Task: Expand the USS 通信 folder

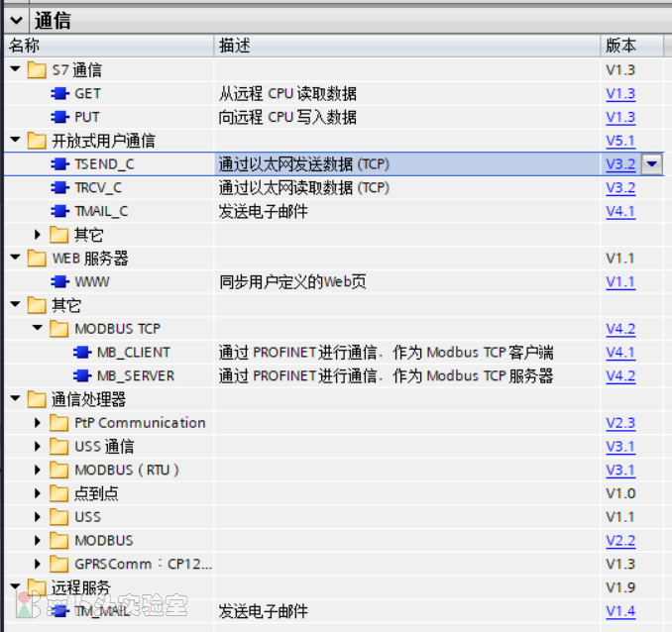Action: (x=38, y=447)
